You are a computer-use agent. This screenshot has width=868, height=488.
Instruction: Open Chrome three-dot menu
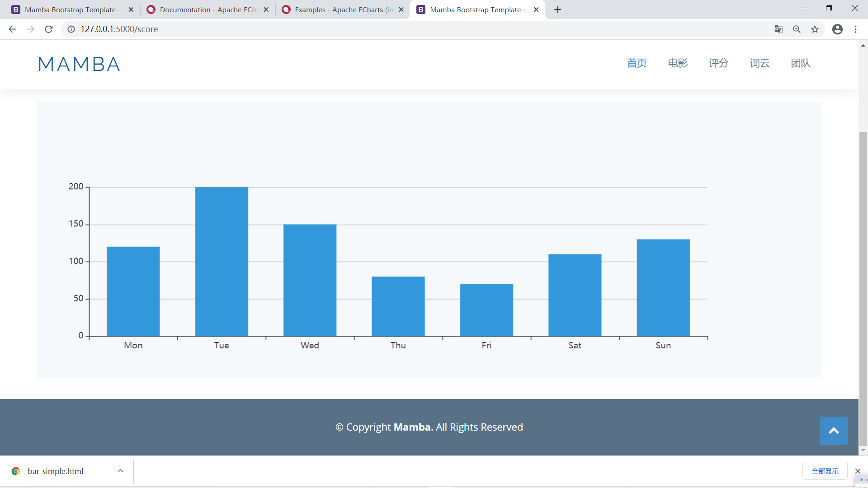(855, 29)
